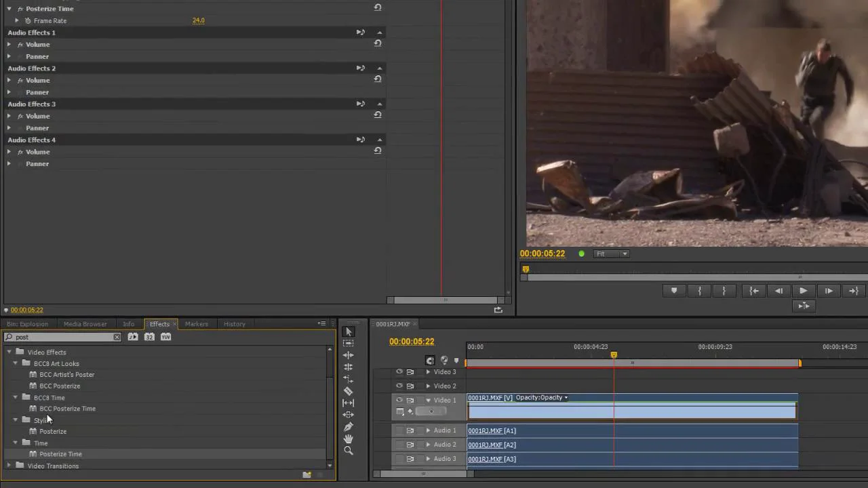Select the Slide tool
This screenshot has height=488, width=868.
(349, 415)
